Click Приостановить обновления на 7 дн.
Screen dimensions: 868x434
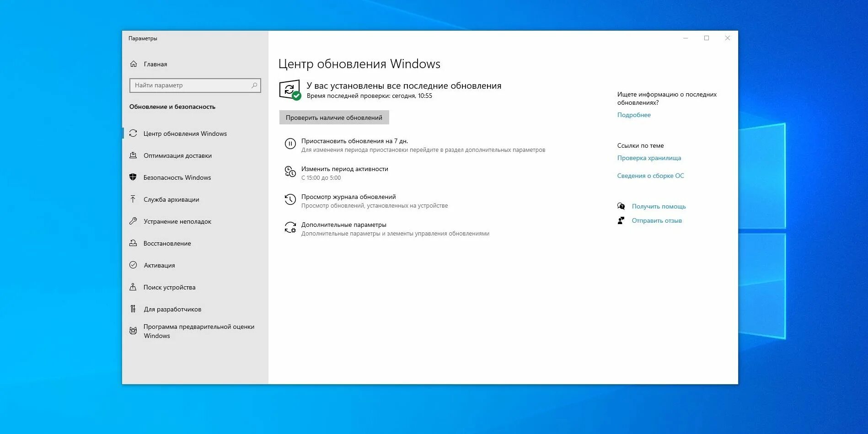[x=354, y=141]
